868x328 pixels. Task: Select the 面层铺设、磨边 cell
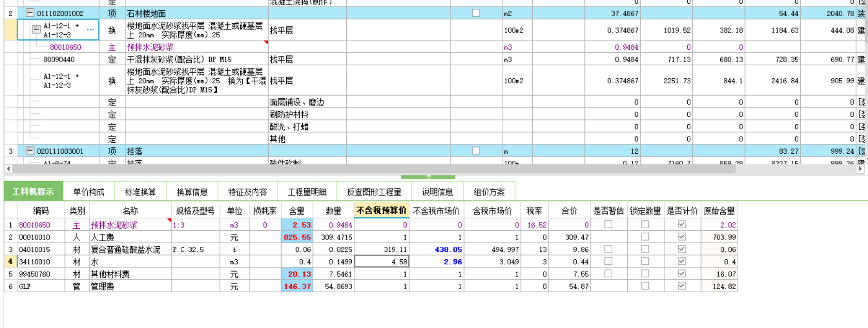click(307, 102)
